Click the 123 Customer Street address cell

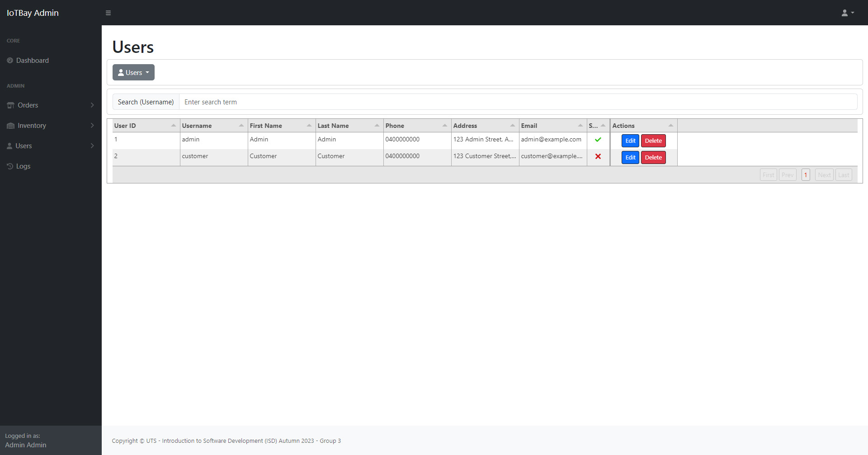tap(485, 156)
